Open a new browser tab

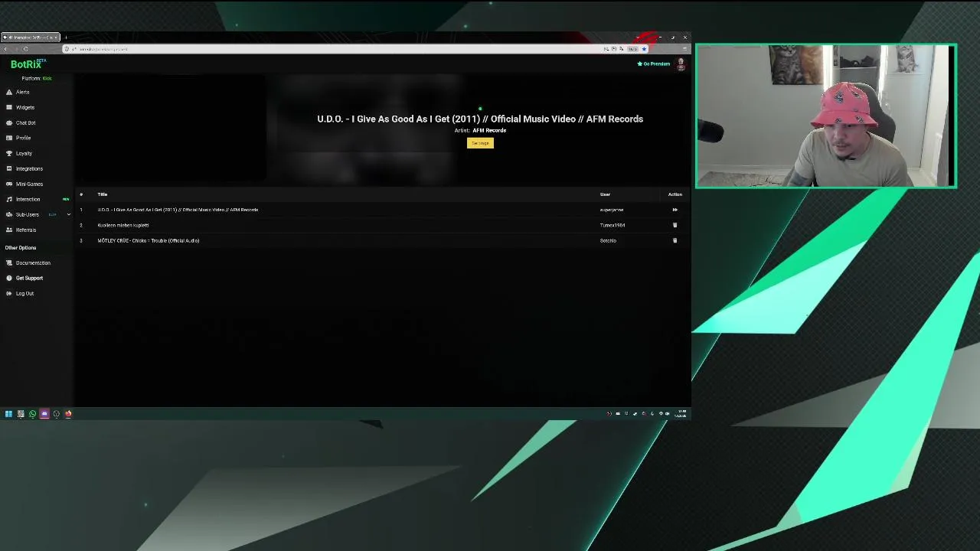tap(66, 37)
